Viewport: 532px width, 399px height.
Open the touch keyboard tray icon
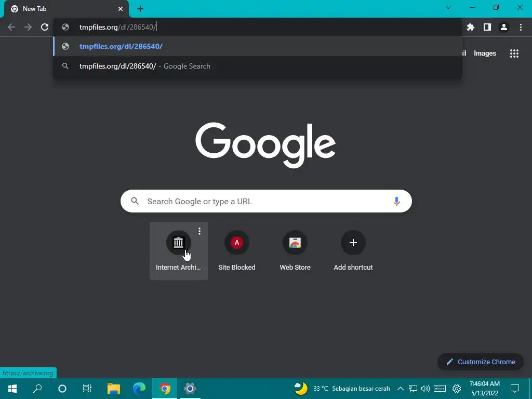pyautogui.click(x=440, y=389)
